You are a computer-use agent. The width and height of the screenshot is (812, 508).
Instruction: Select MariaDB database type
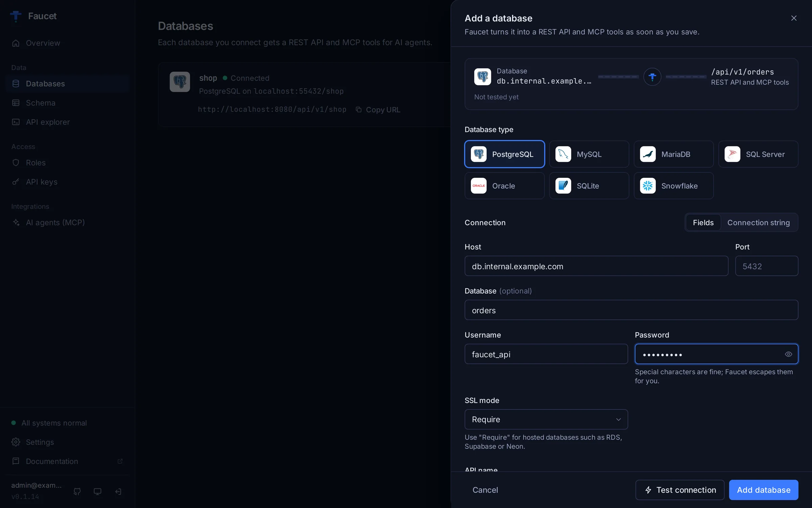(674, 154)
